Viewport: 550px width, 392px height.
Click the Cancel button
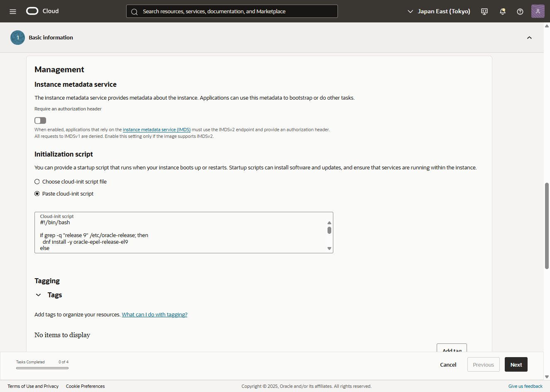(x=448, y=365)
